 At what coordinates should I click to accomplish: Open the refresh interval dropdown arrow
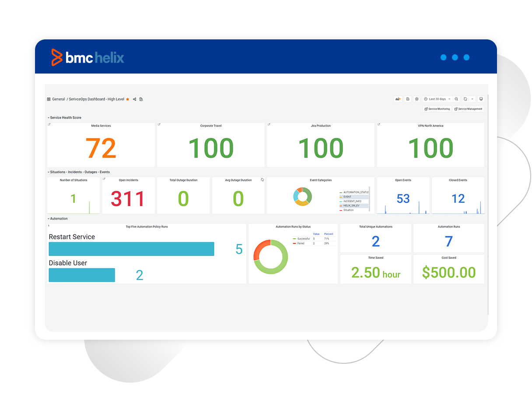pos(472,99)
